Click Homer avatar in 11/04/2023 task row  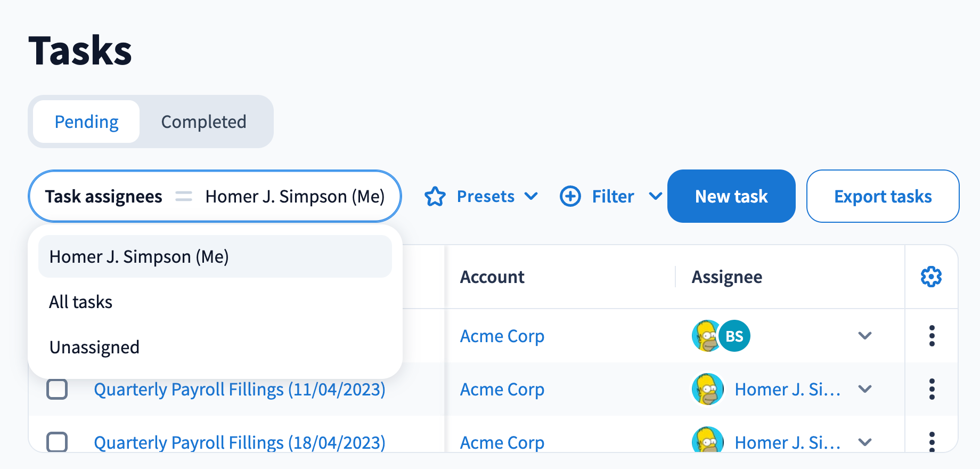tap(707, 389)
